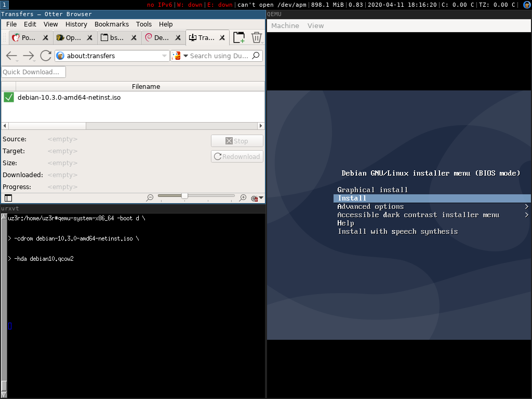532x399 pixels.
Task: Close the 'Po...' tab
Action: [x=46, y=37]
